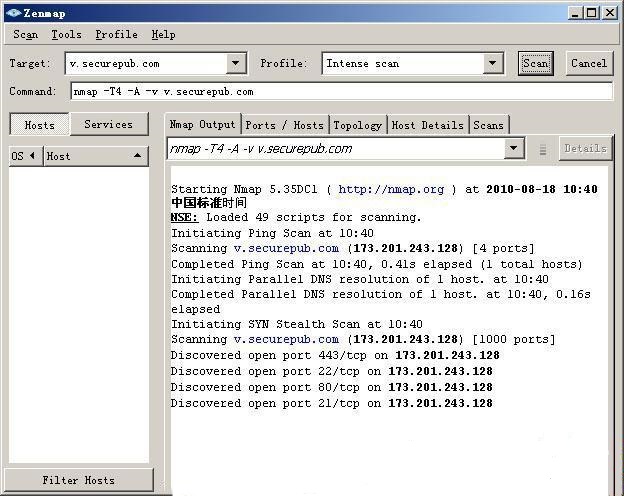Switch to Ports / Hosts tab

pyautogui.click(x=284, y=125)
